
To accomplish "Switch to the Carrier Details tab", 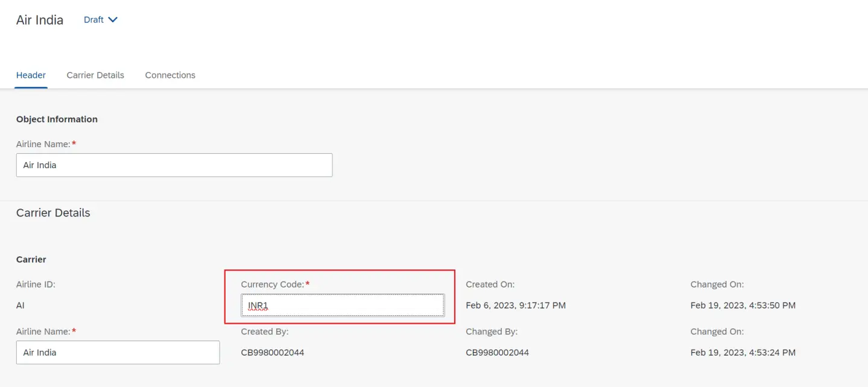I will pos(95,75).
